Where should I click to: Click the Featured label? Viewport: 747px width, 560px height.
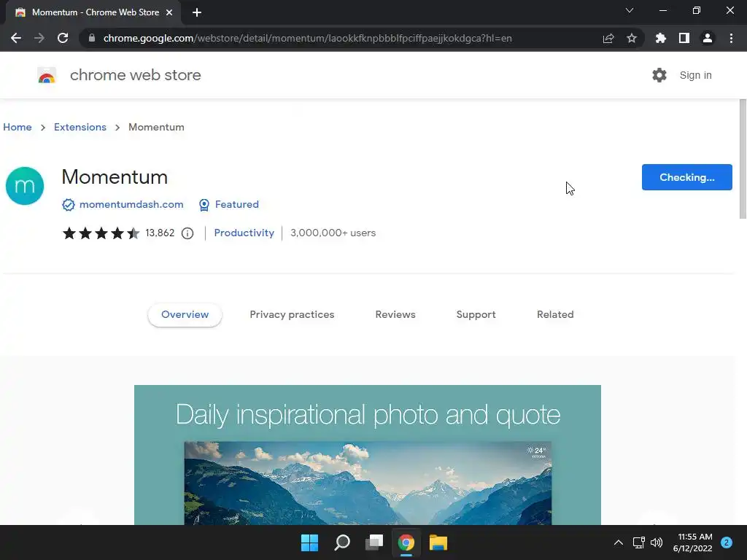click(x=237, y=204)
